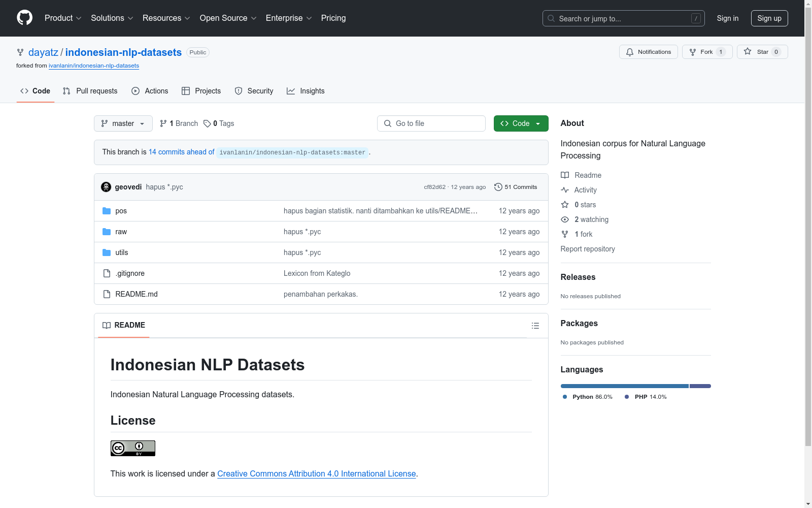Viewport: 812px width, 508px height.
Task: Click the eye icon beside 2 watching
Action: [x=565, y=219]
